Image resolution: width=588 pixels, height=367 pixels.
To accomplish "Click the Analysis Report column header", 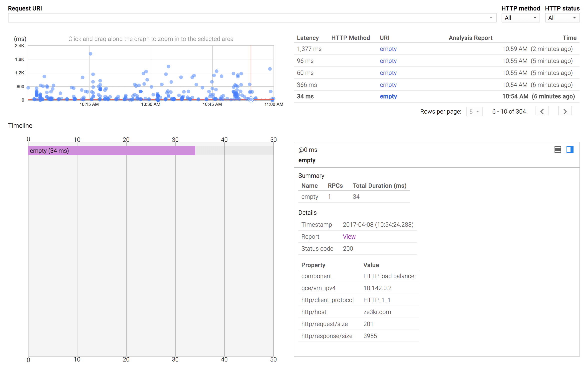I will tap(470, 38).
